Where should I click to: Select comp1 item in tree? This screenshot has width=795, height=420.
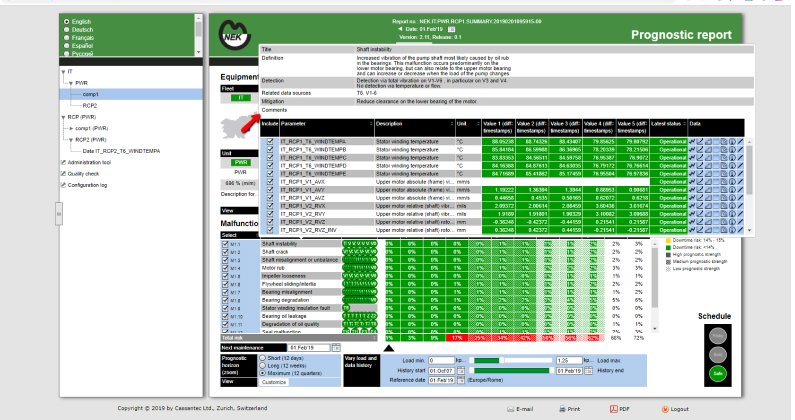click(x=90, y=94)
